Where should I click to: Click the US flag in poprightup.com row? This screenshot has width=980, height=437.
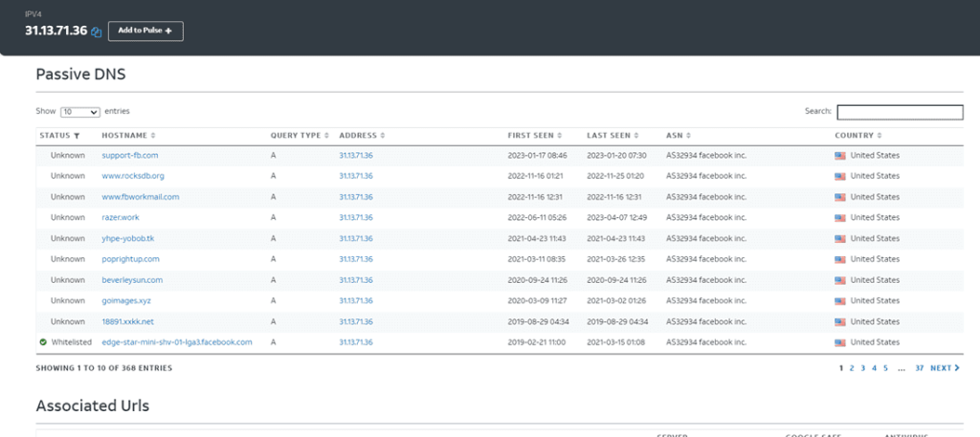840,259
